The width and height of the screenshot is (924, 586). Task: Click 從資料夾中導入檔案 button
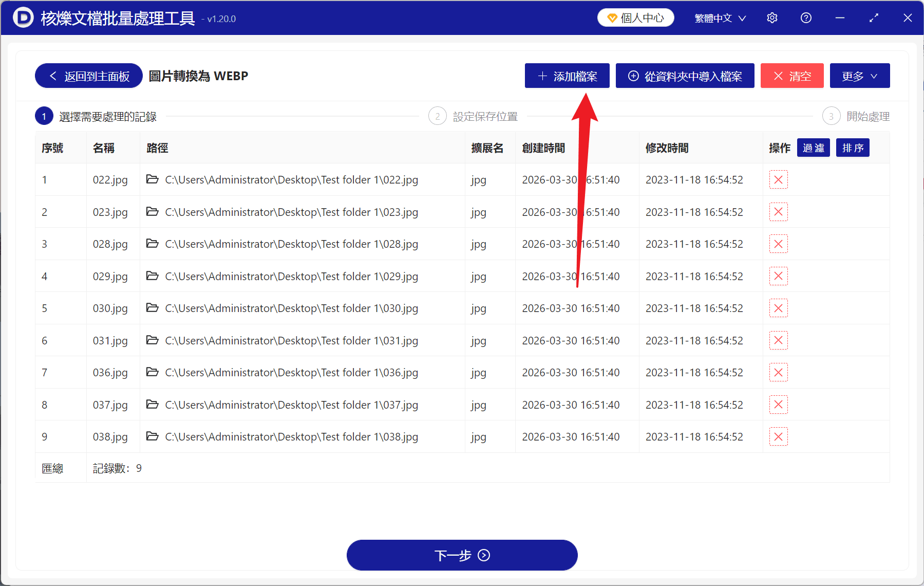click(685, 76)
